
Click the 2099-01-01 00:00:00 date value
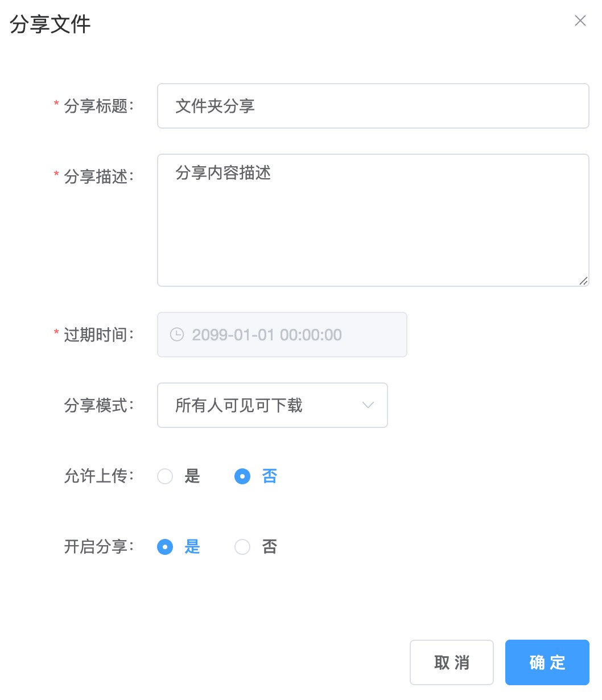tap(267, 335)
